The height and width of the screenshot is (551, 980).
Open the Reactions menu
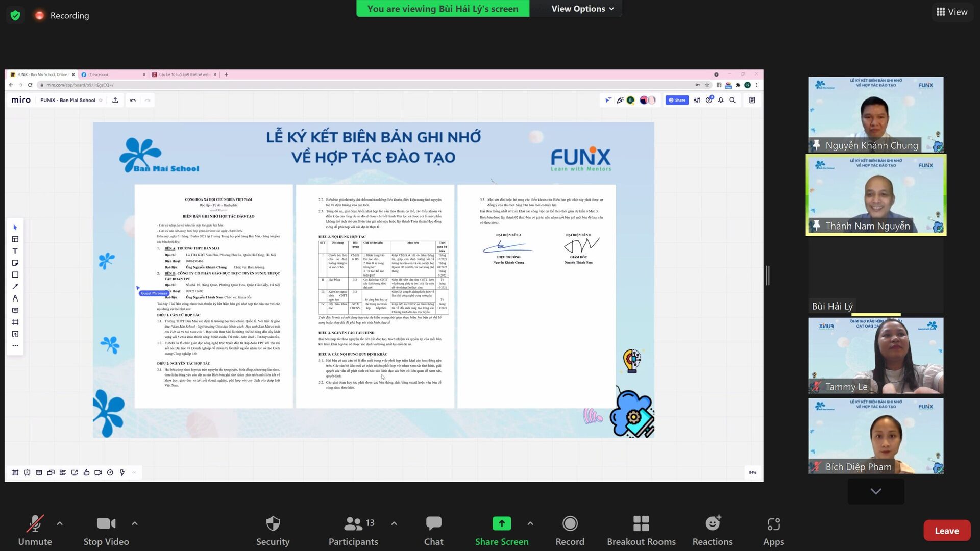pos(713,531)
